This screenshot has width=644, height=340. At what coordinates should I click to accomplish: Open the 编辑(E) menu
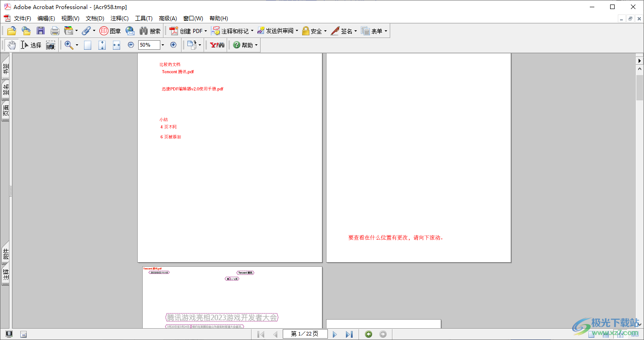pyautogui.click(x=46, y=19)
